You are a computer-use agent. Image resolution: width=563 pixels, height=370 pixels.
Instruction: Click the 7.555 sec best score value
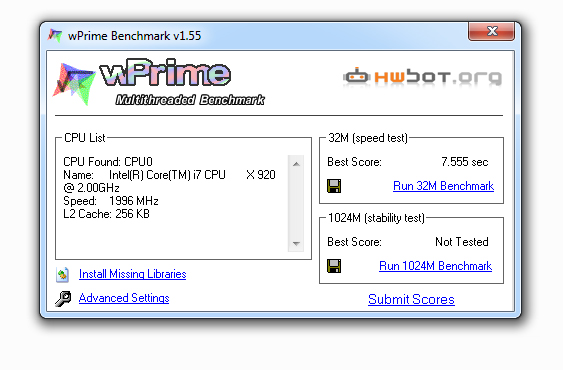pos(465,162)
